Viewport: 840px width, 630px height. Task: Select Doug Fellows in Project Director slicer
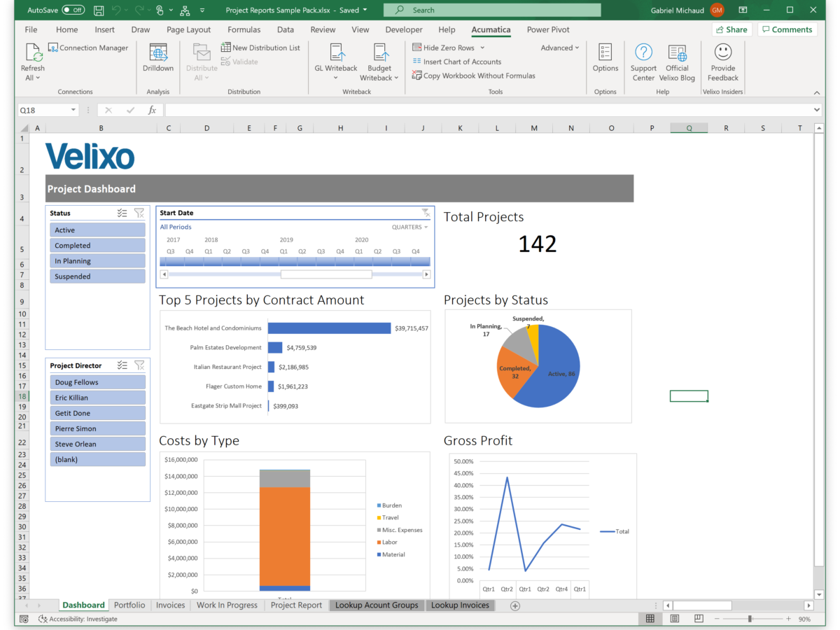(x=97, y=382)
